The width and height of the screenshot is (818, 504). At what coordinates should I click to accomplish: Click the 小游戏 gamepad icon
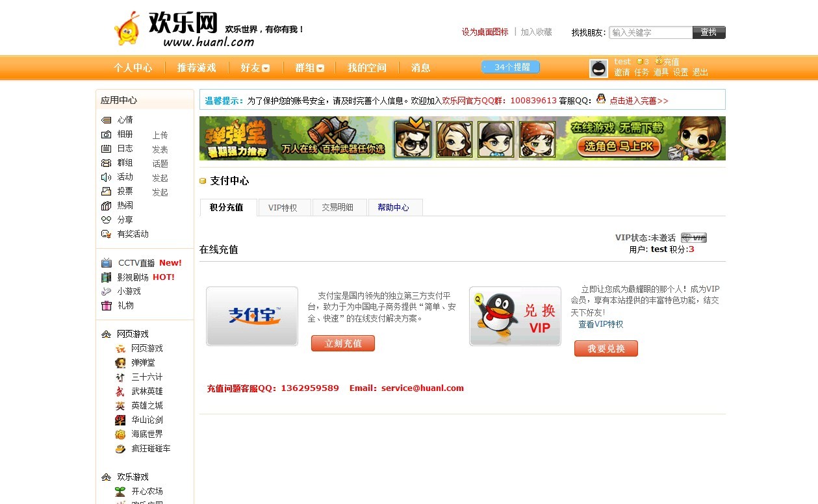(107, 292)
